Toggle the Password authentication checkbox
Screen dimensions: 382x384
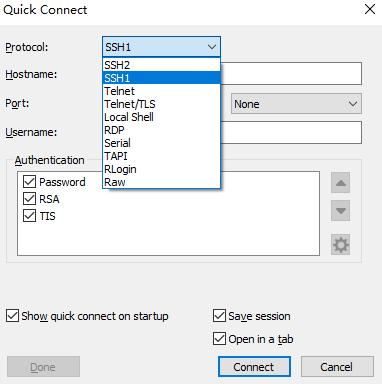coord(29,182)
